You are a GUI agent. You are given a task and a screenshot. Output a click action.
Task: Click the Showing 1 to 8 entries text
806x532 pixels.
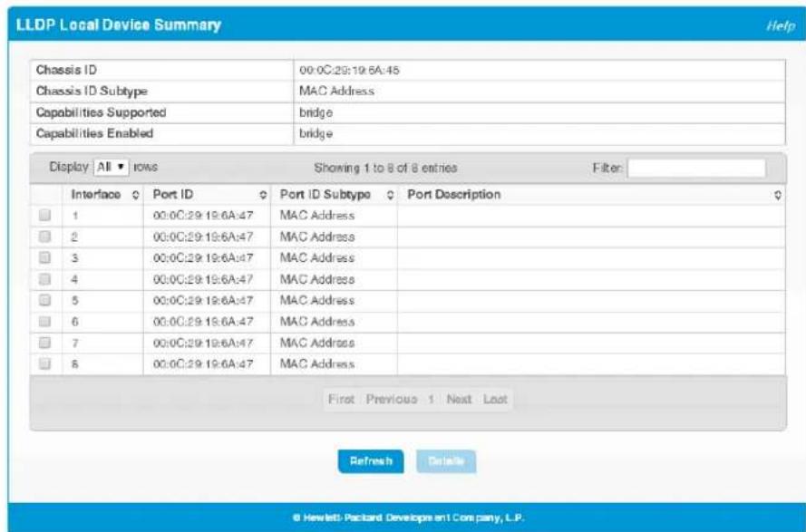[385, 168]
